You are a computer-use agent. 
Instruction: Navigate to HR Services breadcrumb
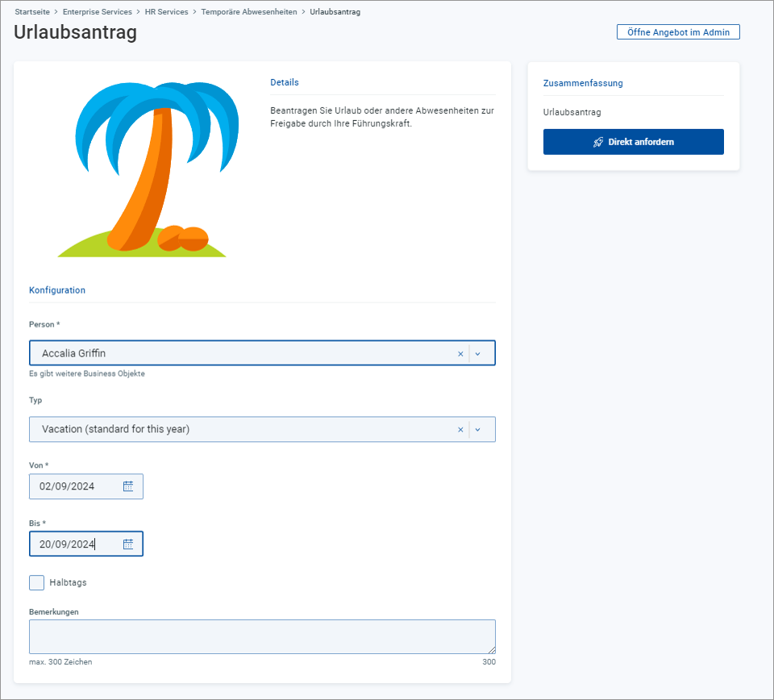pyautogui.click(x=166, y=12)
